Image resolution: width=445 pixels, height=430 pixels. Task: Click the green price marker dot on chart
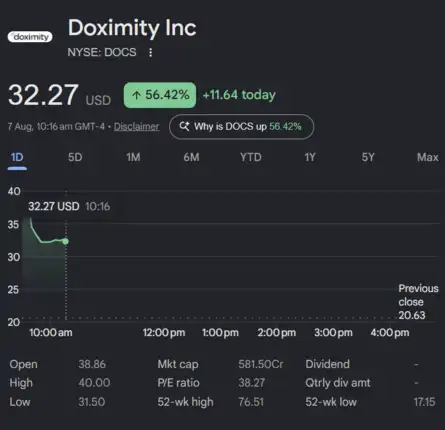(66, 241)
